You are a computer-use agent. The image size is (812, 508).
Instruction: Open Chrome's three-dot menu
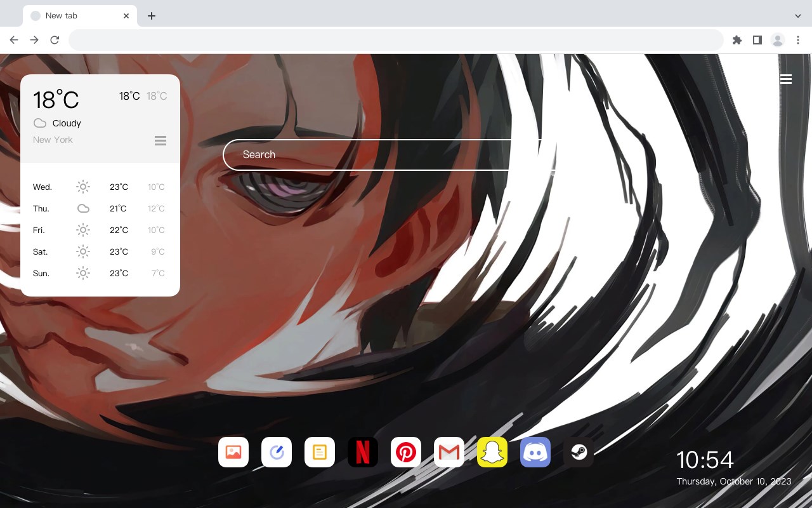point(798,40)
